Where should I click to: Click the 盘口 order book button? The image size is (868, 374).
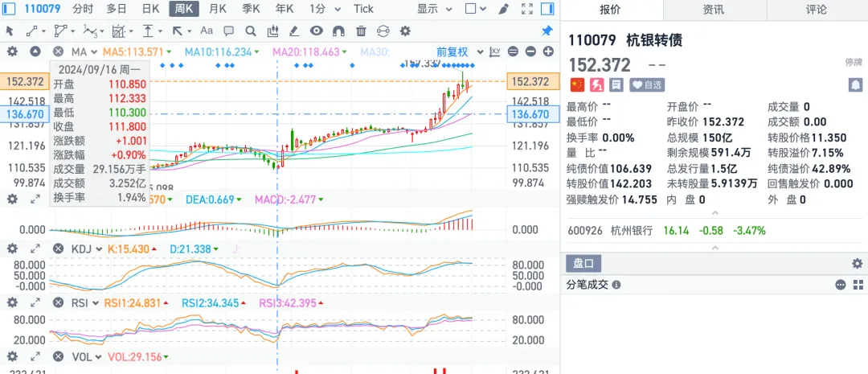[583, 263]
